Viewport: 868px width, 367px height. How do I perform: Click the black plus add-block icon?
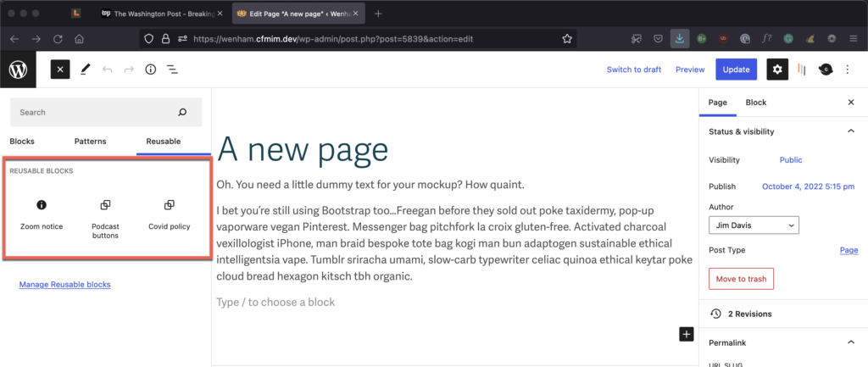(686, 334)
